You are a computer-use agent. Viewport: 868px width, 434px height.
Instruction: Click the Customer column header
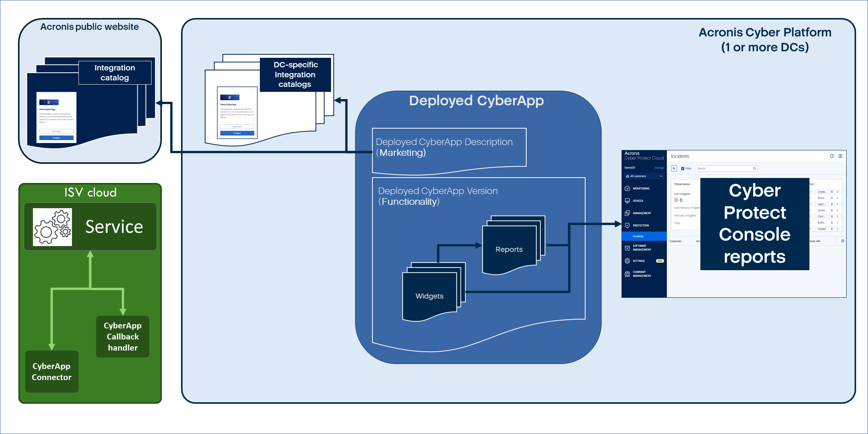point(675,241)
